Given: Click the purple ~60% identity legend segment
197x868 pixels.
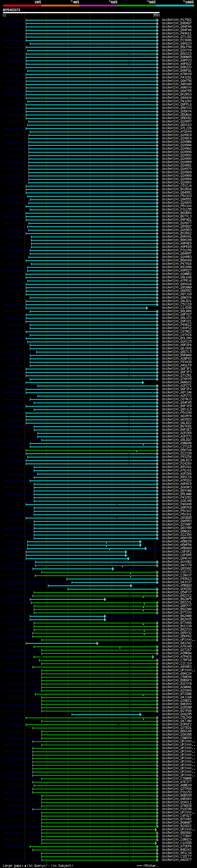Looking at the screenshot, I should pos(98,6).
